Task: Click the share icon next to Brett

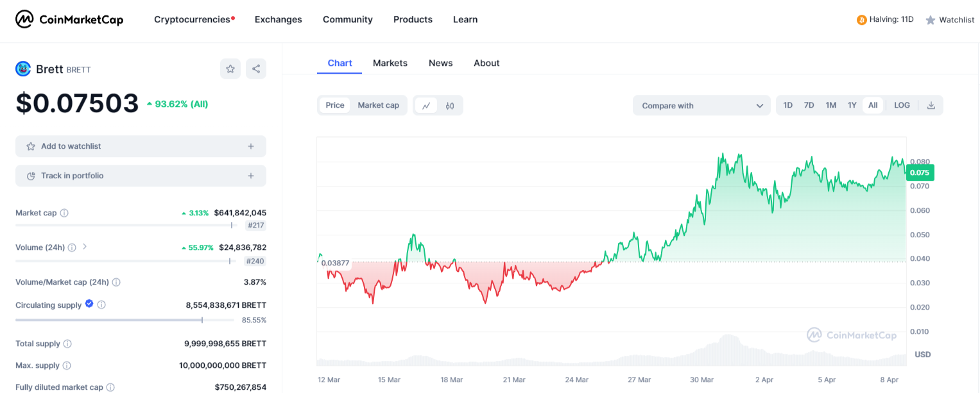Action: click(x=256, y=69)
